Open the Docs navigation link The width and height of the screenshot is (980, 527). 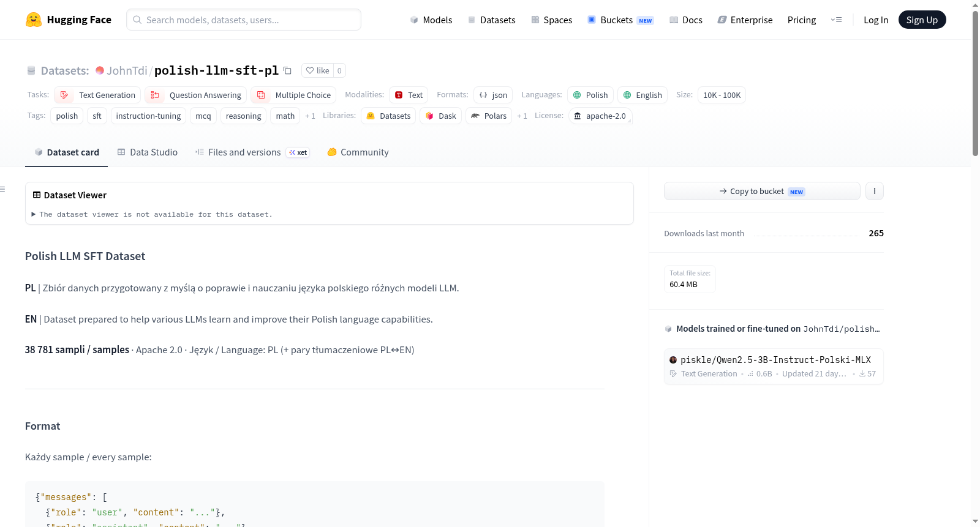[685, 20]
